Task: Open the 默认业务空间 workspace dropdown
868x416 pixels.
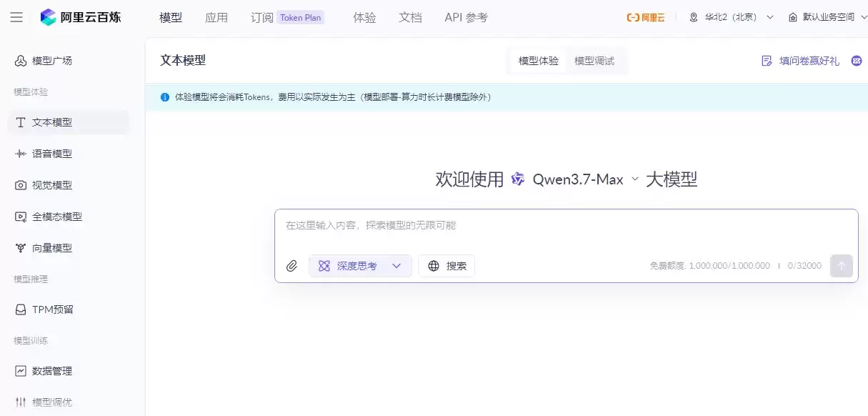Action: point(828,17)
